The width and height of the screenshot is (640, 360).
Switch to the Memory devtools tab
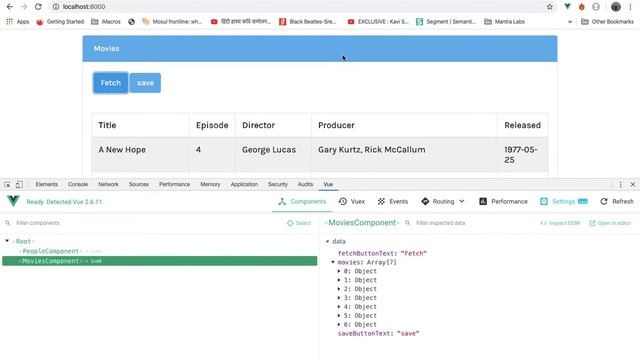click(x=210, y=184)
